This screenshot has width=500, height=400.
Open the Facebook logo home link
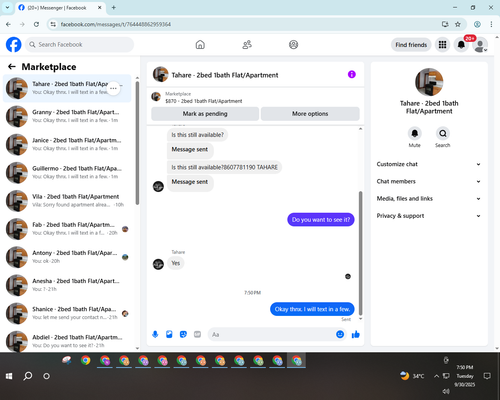[x=14, y=45]
